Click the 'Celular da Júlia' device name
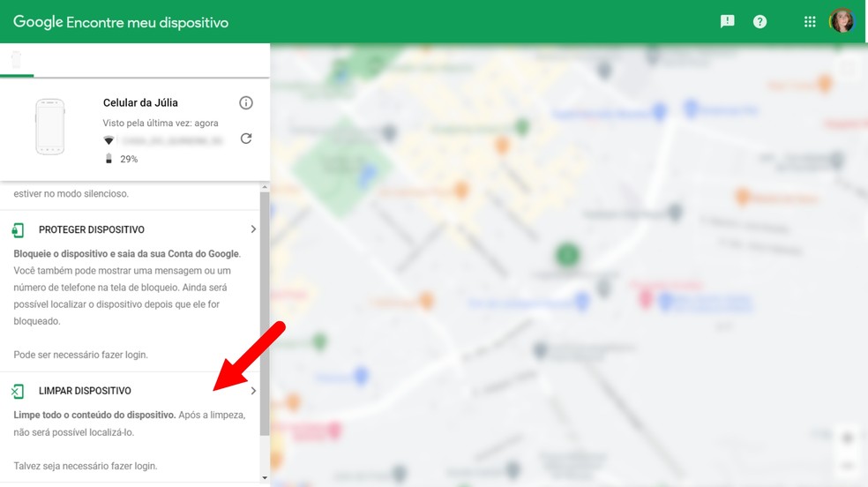This screenshot has height=487, width=868. [140, 102]
